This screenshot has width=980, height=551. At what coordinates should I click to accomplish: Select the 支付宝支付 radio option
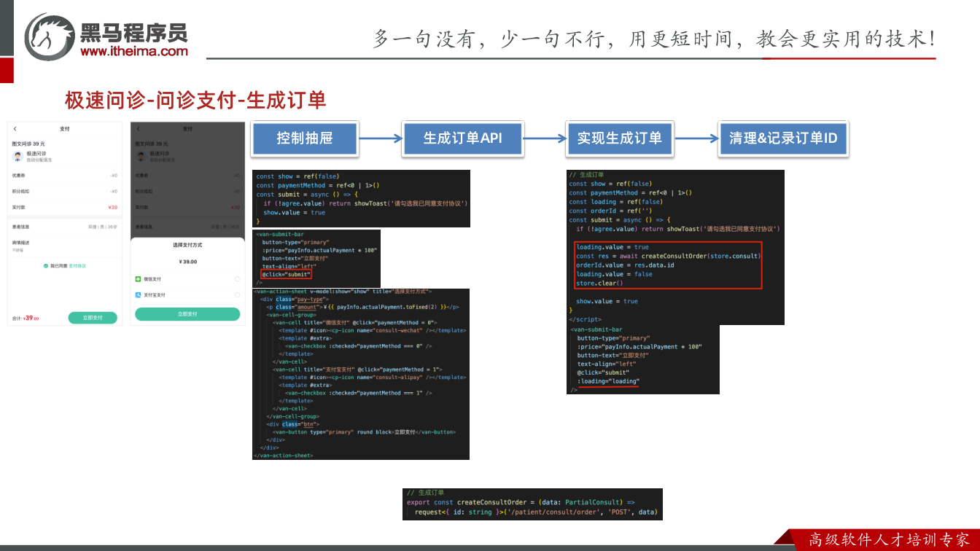(x=237, y=295)
